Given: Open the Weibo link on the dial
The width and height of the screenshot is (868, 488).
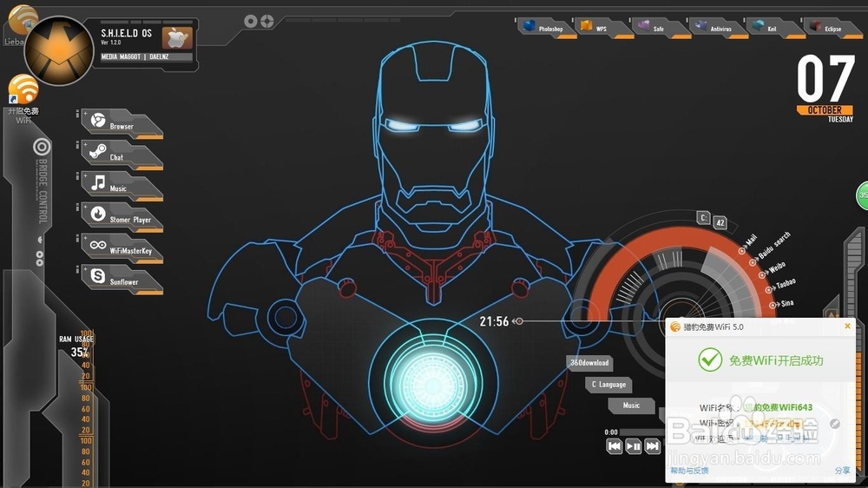Looking at the screenshot, I should (773, 269).
